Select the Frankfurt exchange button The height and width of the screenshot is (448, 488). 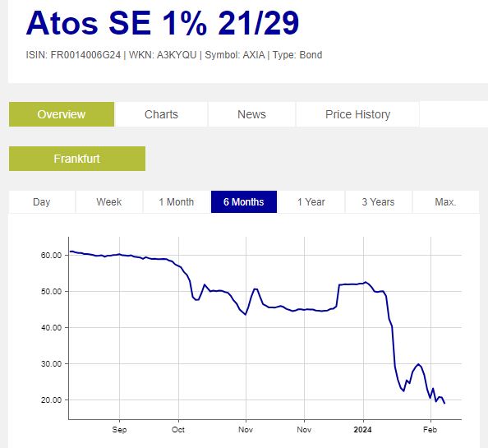[77, 159]
